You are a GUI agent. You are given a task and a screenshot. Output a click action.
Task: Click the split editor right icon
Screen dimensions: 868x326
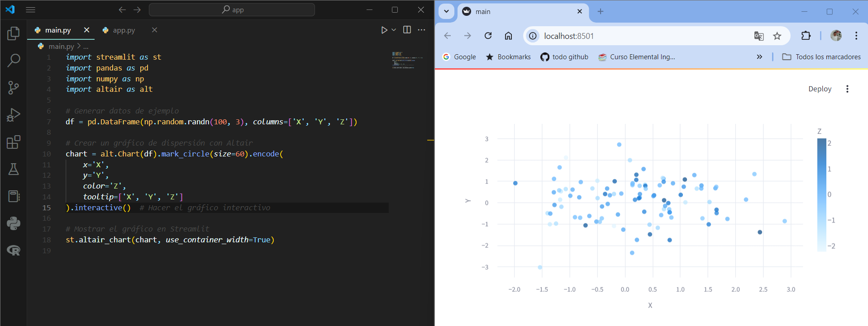coord(407,30)
